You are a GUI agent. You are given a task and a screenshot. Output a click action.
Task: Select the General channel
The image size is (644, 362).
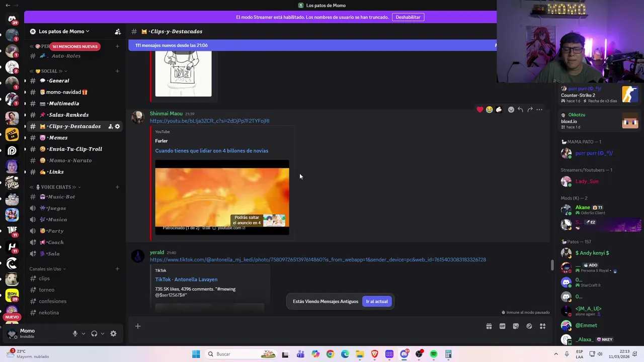point(74,80)
